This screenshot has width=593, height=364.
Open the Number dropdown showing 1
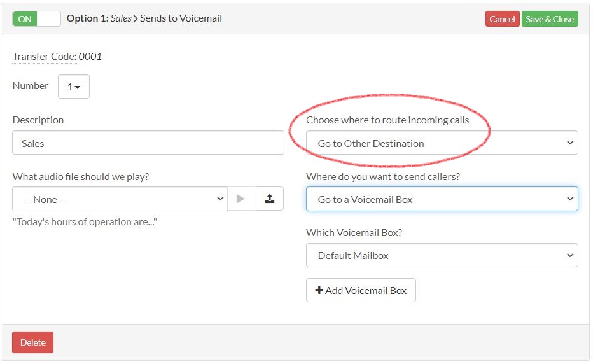point(74,87)
